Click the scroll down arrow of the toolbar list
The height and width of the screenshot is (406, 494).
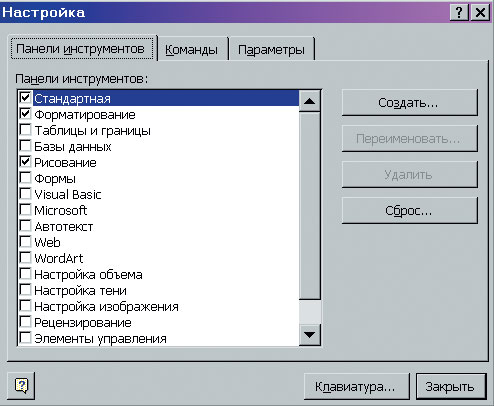pyautogui.click(x=310, y=334)
